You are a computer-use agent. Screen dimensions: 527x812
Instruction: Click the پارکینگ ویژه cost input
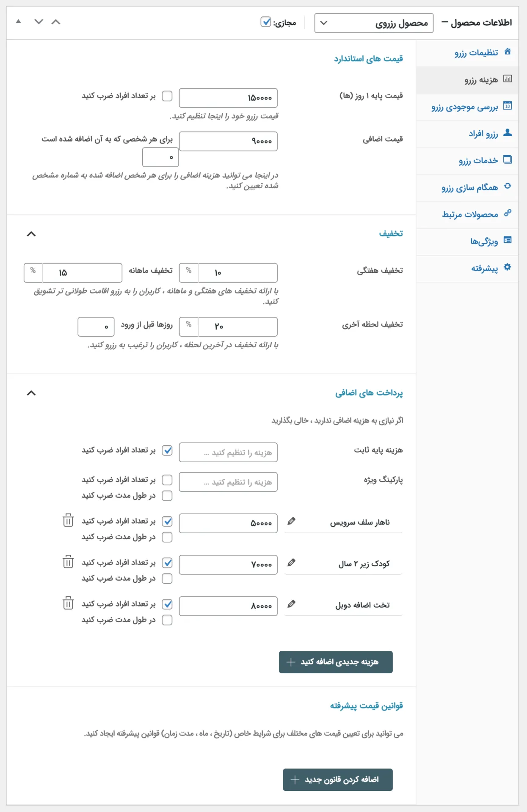coord(228,482)
